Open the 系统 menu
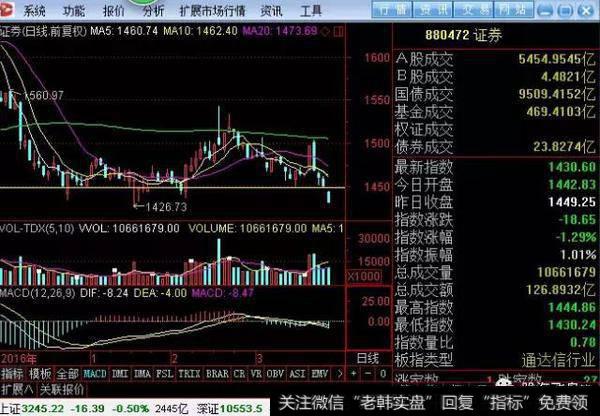This screenshot has height=416, width=600. 35,11
